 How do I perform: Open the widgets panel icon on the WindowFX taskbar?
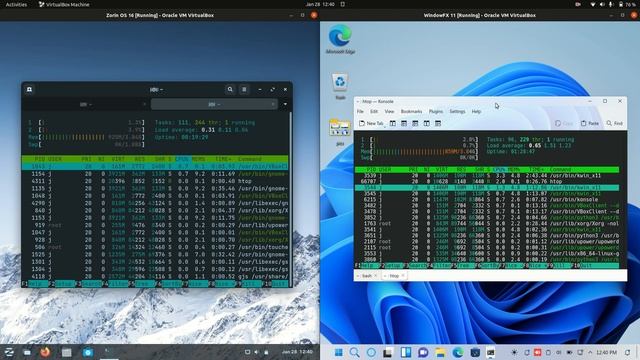coord(406,352)
